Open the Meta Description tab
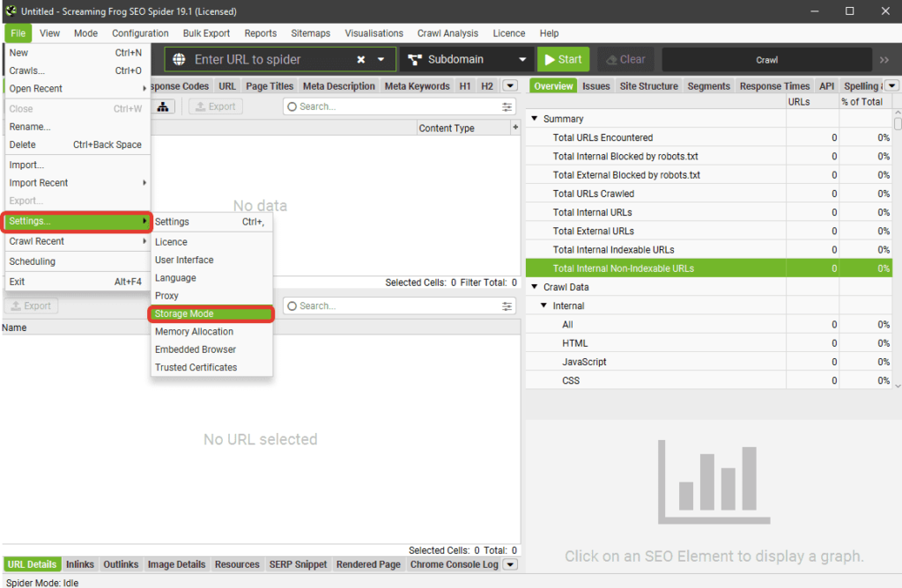The width and height of the screenshot is (902, 588). [x=339, y=86]
